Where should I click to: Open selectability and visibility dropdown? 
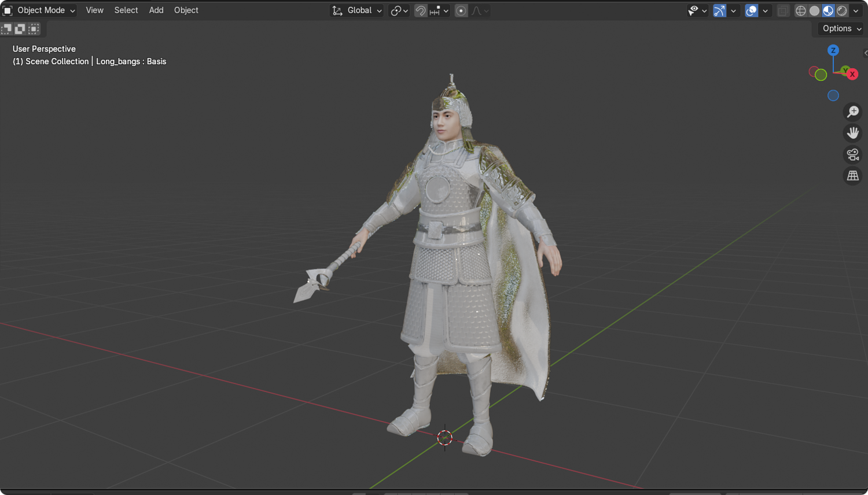pyautogui.click(x=697, y=10)
